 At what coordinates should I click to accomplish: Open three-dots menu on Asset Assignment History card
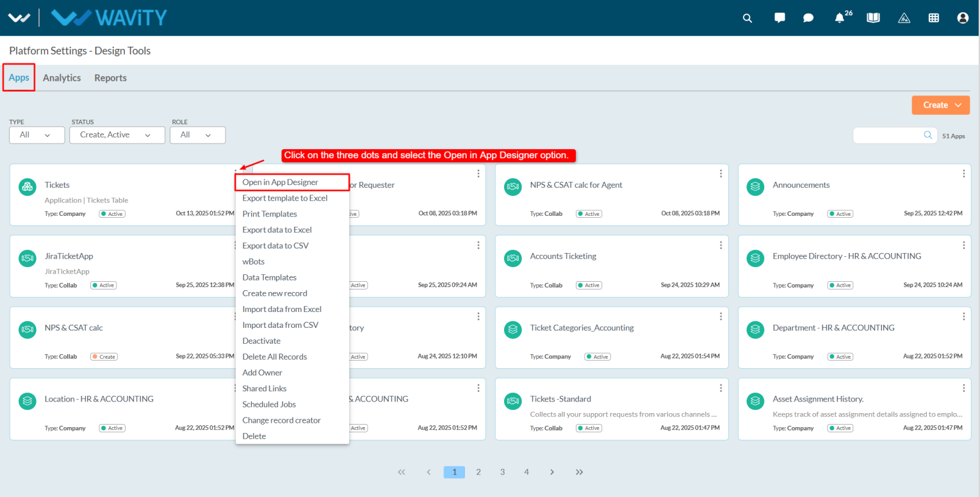pos(964,388)
